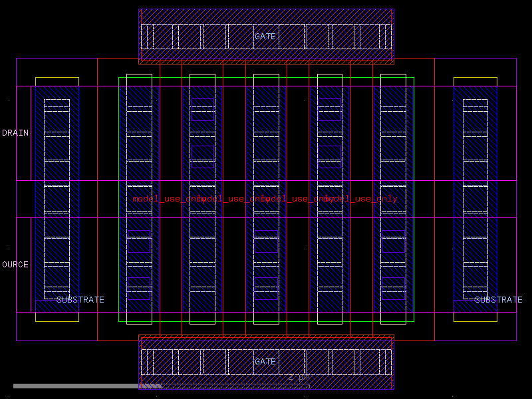The width and height of the screenshot is (532, 399).
Task: Select the DRAIN terminal label
Action: [15, 132]
